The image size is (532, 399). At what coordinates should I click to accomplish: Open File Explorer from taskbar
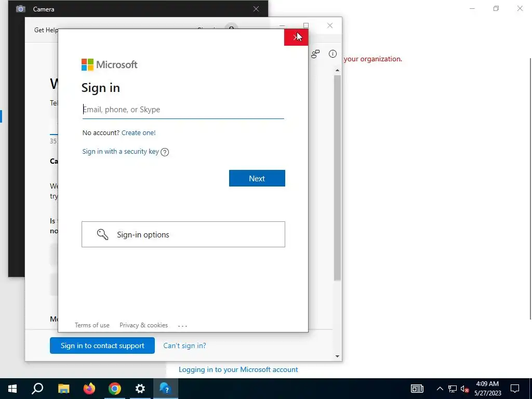[63, 389]
